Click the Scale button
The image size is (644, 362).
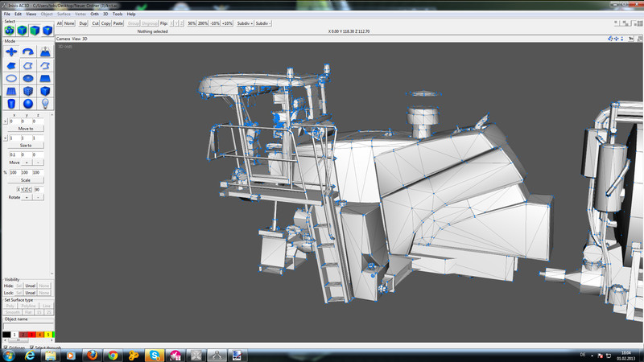click(x=26, y=180)
